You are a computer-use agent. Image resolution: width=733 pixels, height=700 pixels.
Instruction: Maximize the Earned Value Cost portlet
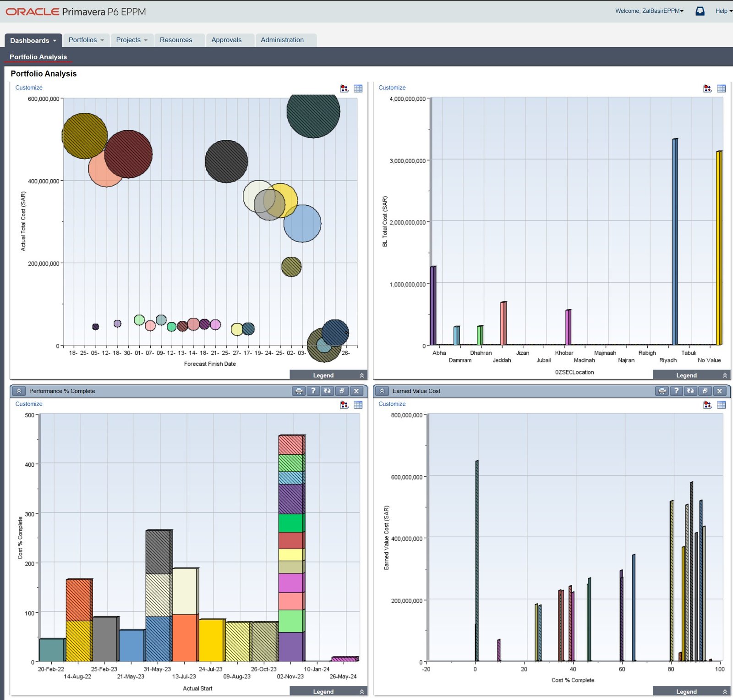tap(705, 391)
